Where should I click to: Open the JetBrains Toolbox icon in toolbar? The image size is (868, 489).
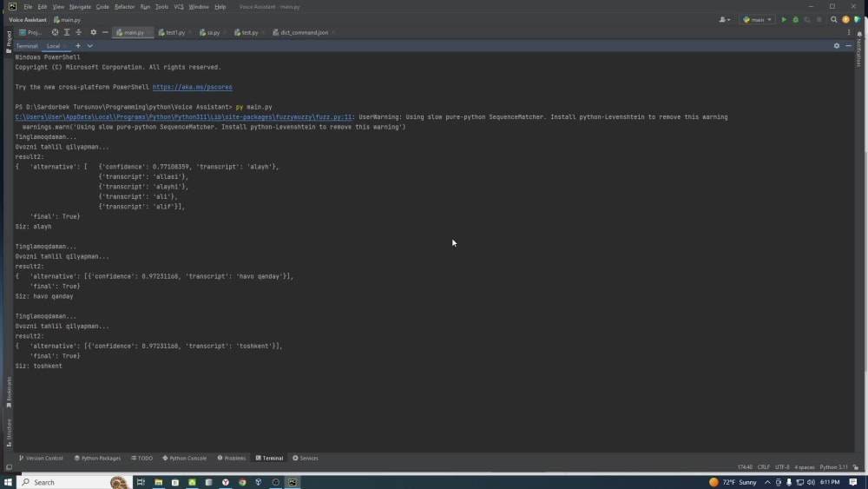[x=858, y=20]
